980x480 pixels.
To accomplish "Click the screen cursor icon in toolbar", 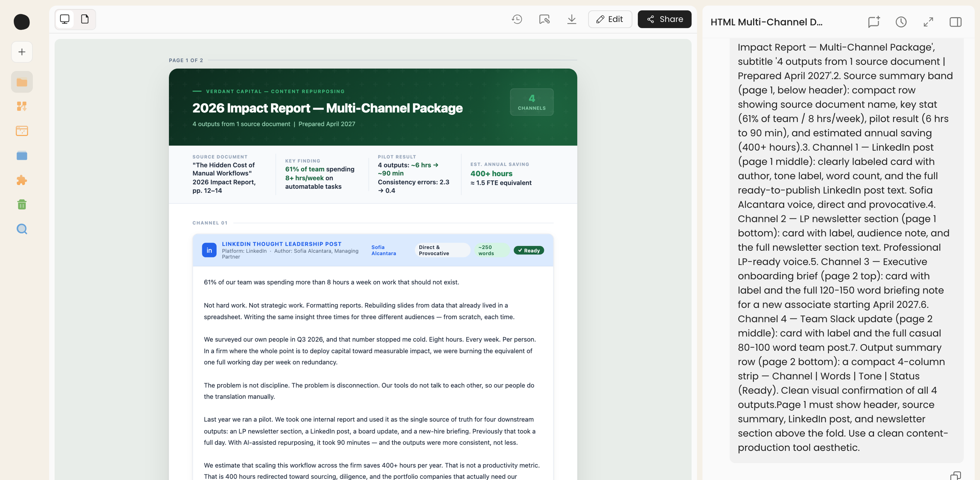I will [x=544, y=19].
